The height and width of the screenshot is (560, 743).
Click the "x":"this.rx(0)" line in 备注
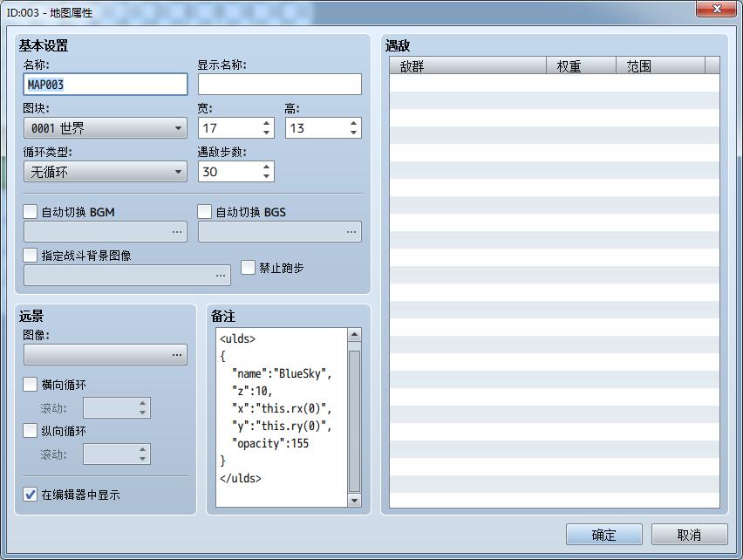coord(282,408)
